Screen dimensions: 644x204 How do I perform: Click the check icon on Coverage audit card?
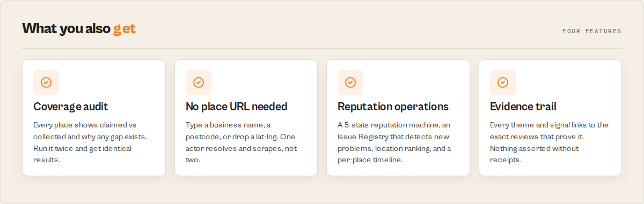point(46,82)
